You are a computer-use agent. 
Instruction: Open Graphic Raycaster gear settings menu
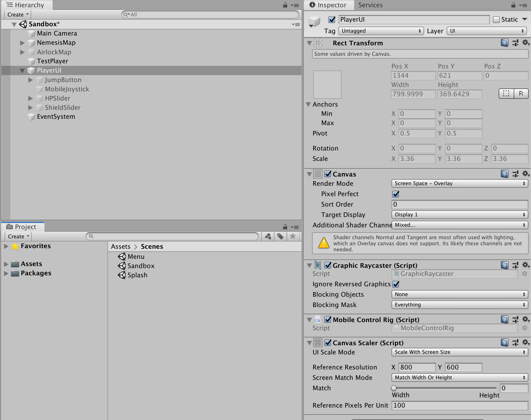pos(526,265)
